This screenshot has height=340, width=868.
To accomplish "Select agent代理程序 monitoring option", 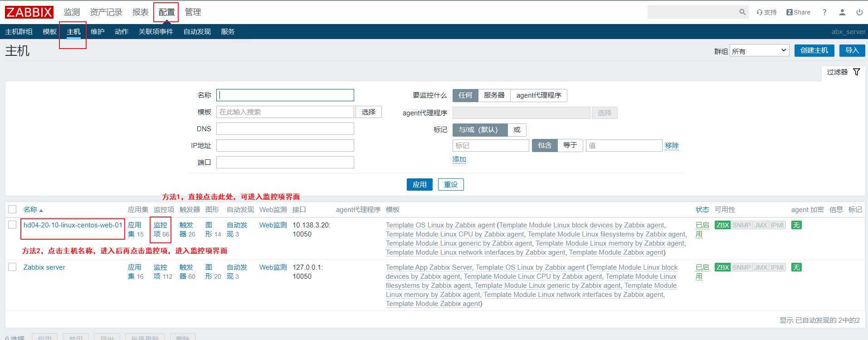I will click(538, 95).
